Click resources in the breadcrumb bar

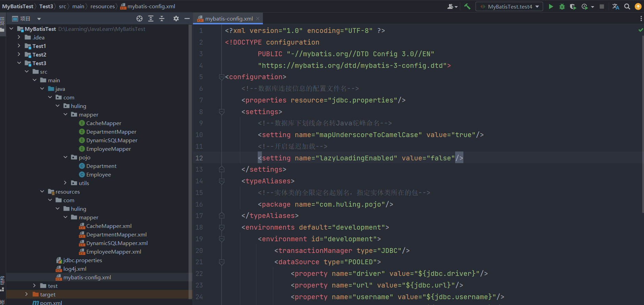(x=102, y=6)
